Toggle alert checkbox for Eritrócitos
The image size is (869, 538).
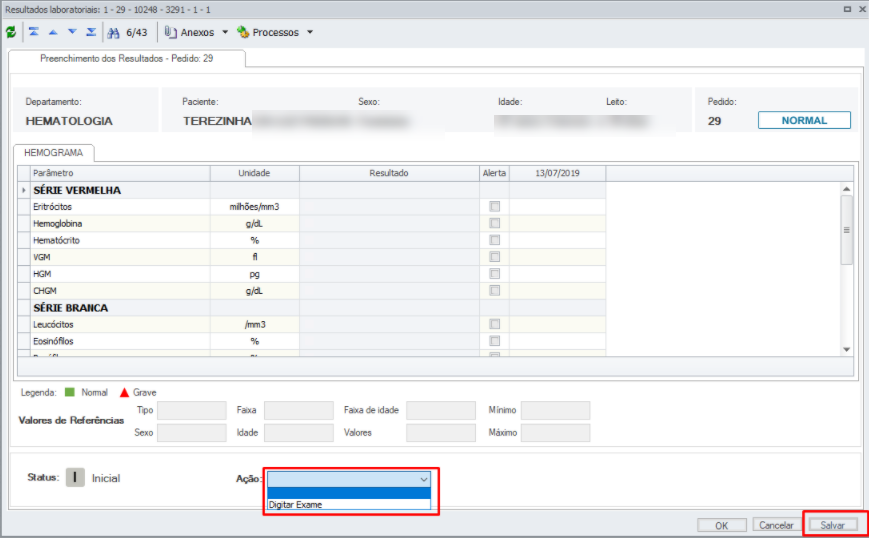point(494,207)
